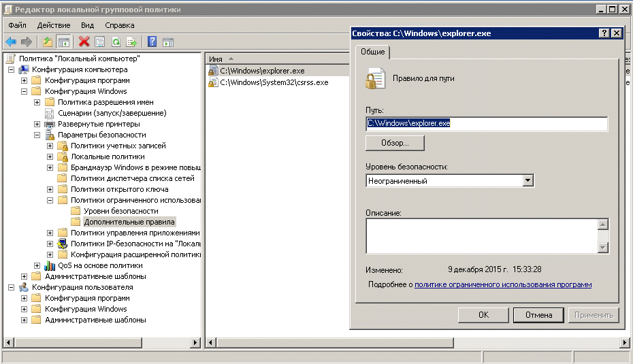Refresh view using green arrows icon
This screenshot has width=633, height=364.
coord(116,42)
